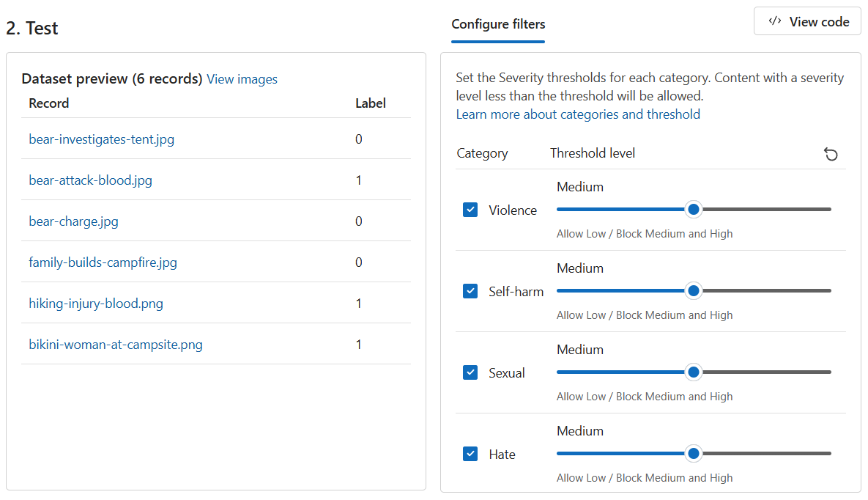Screen dimensions: 868x500
Task: Select the Hate threshold slider handle
Action: (693, 453)
